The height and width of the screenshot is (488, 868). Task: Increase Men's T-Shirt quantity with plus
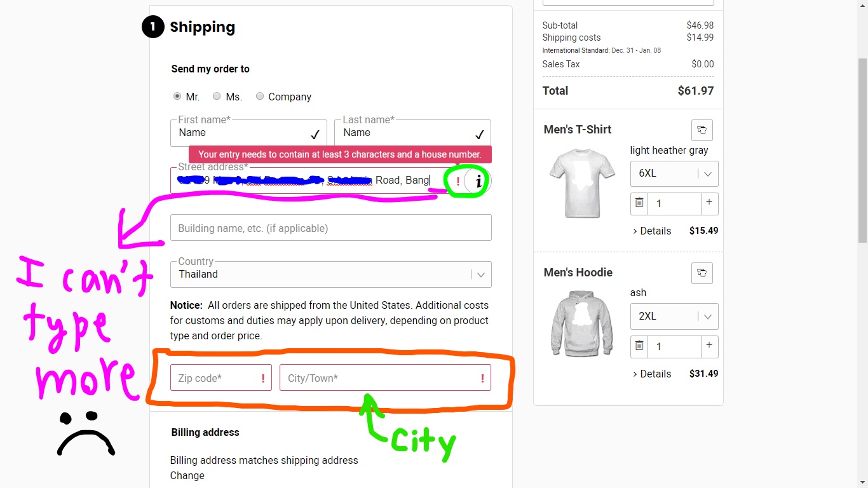(709, 203)
